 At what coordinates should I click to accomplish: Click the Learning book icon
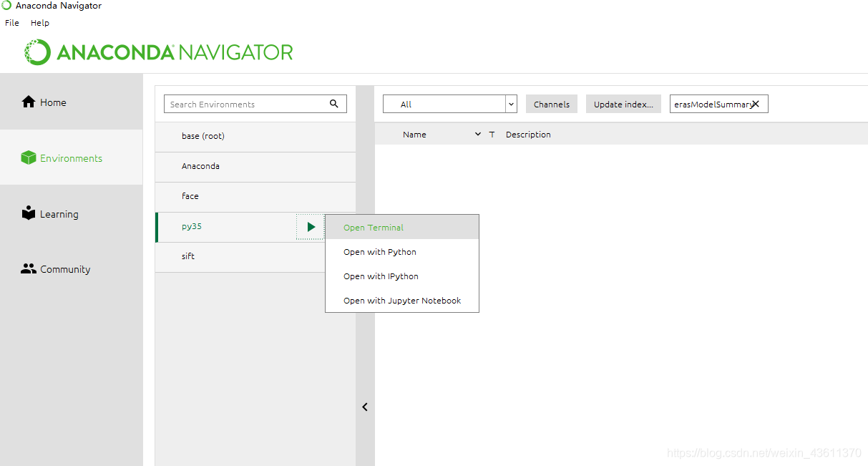(29, 213)
